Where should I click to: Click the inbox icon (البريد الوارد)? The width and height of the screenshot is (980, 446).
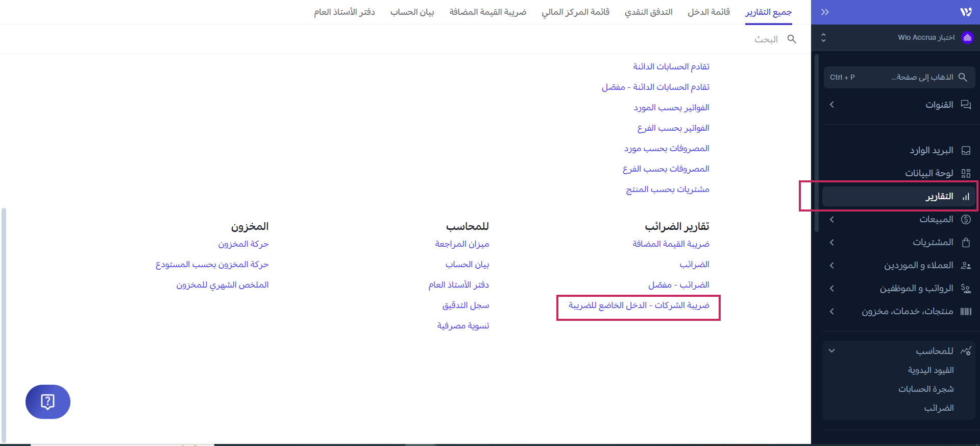[966, 151]
